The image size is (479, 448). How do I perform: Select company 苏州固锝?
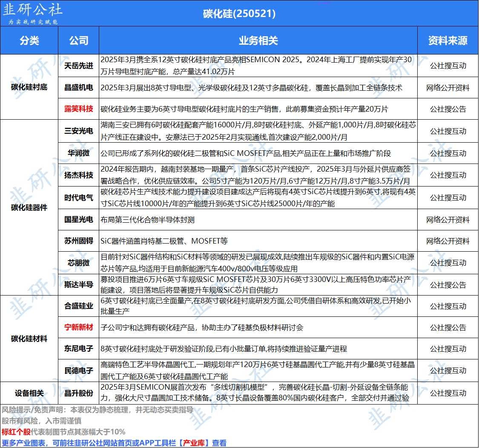(78, 241)
